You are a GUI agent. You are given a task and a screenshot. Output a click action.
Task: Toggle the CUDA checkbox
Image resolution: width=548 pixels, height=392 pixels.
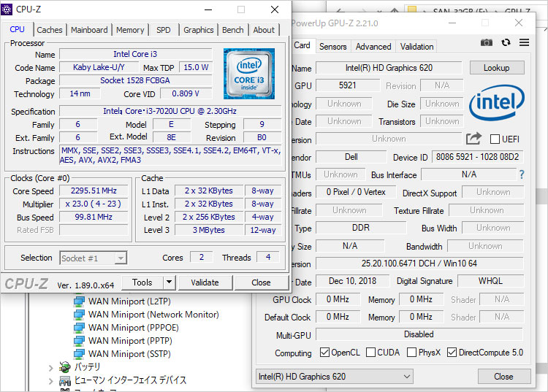(x=370, y=353)
